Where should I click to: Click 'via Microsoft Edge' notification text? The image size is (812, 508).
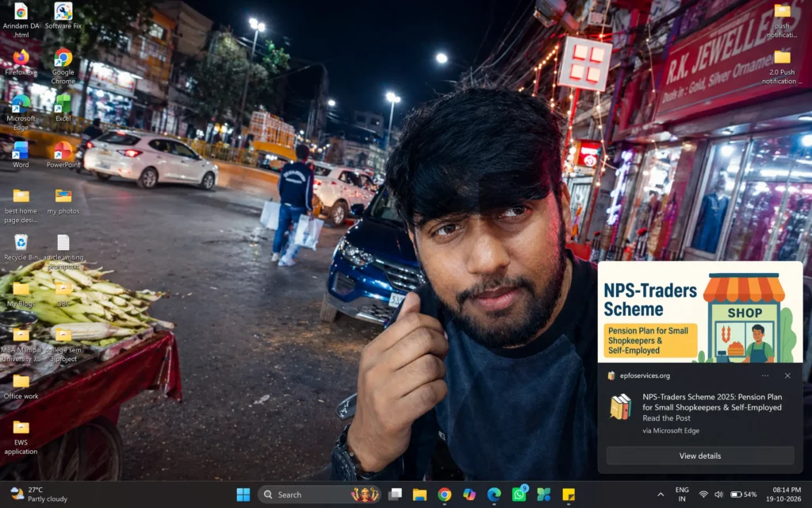(671, 431)
